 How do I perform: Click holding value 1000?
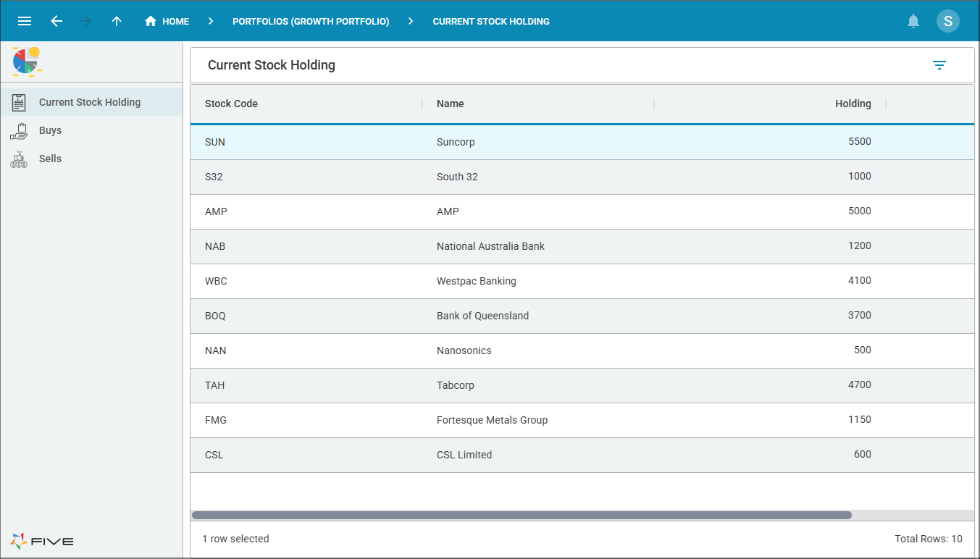pyautogui.click(x=860, y=176)
